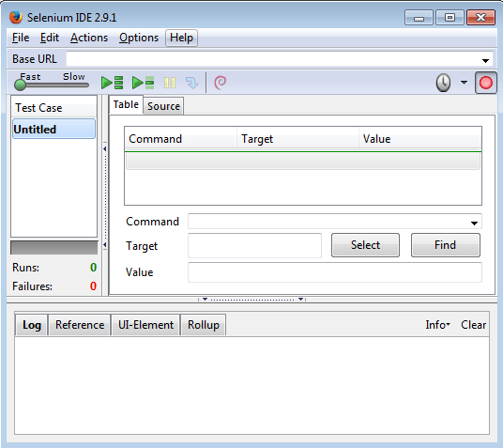Collapse the log pane with the left arrow on the splitter

(205, 299)
